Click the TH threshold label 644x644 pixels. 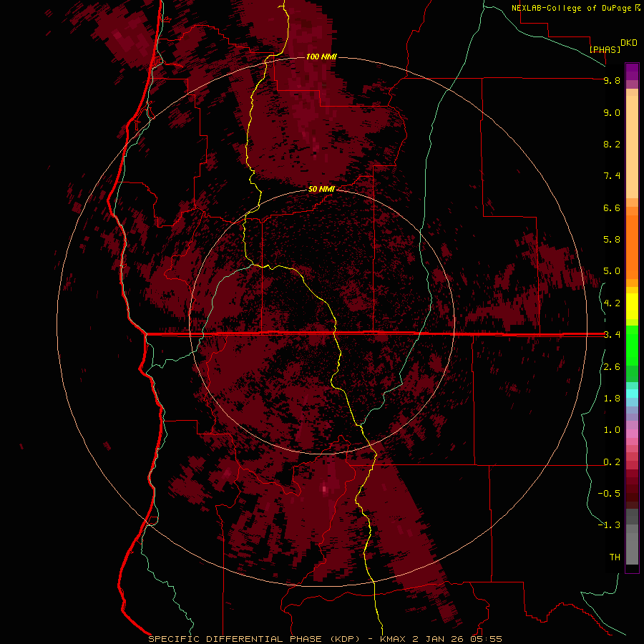point(615,557)
